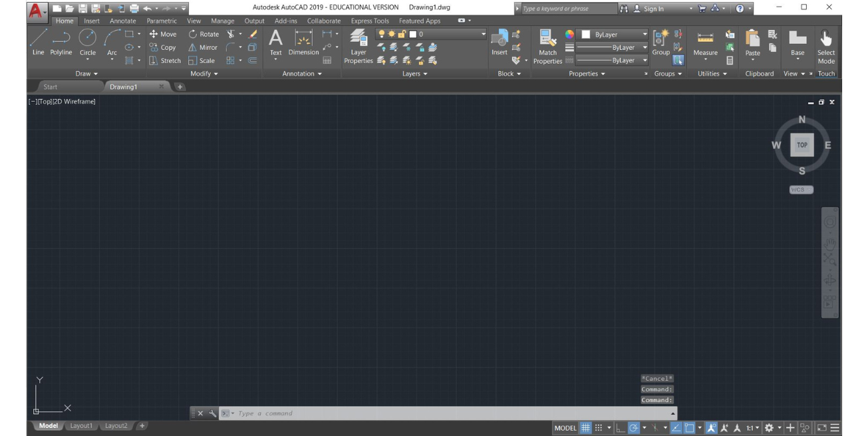
Task: Expand the Layers panel dropdown
Action: click(x=414, y=74)
